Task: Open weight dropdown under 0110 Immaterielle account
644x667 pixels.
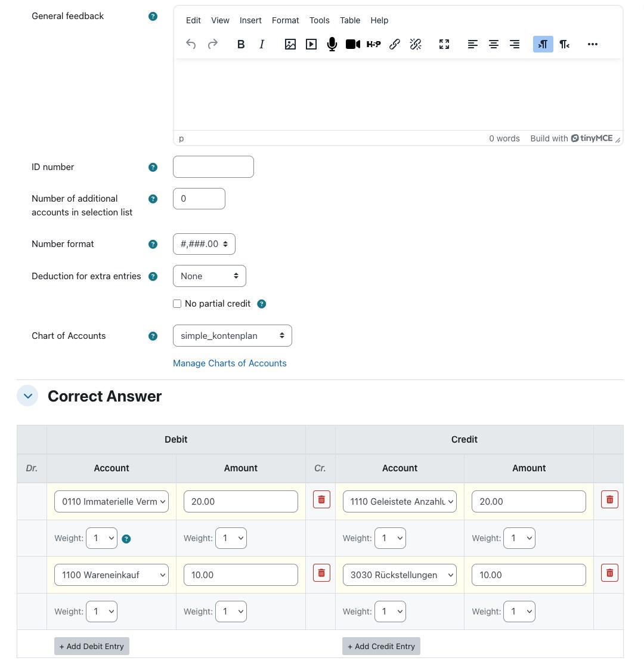Action: pyautogui.click(x=101, y=538)
